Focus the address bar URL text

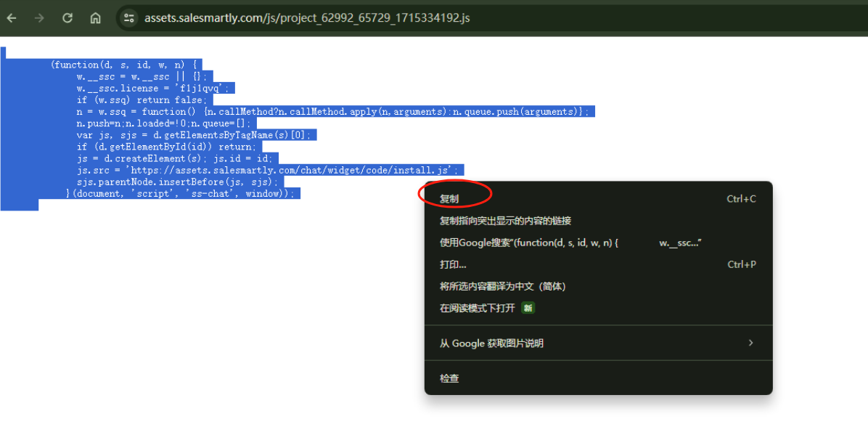(x=307, y=17)
